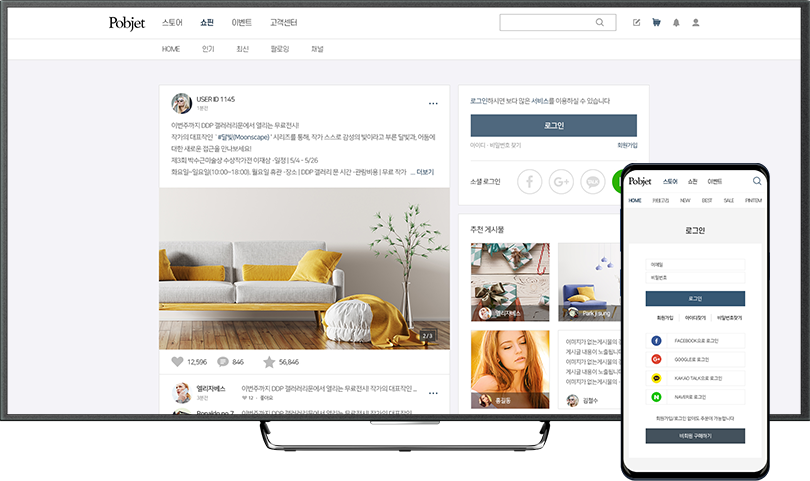
Task: Open the shopping cart icon in the header
Action: coord(656,22)
